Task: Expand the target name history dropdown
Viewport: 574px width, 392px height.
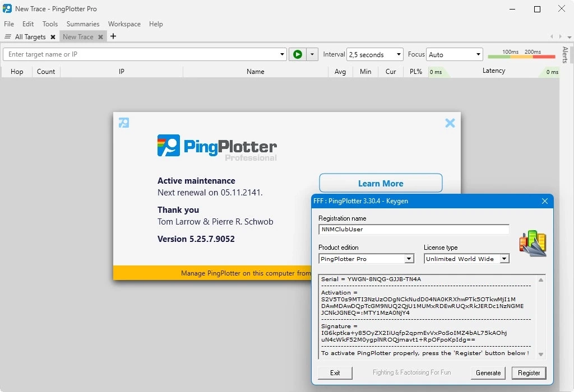Action: 282,54
